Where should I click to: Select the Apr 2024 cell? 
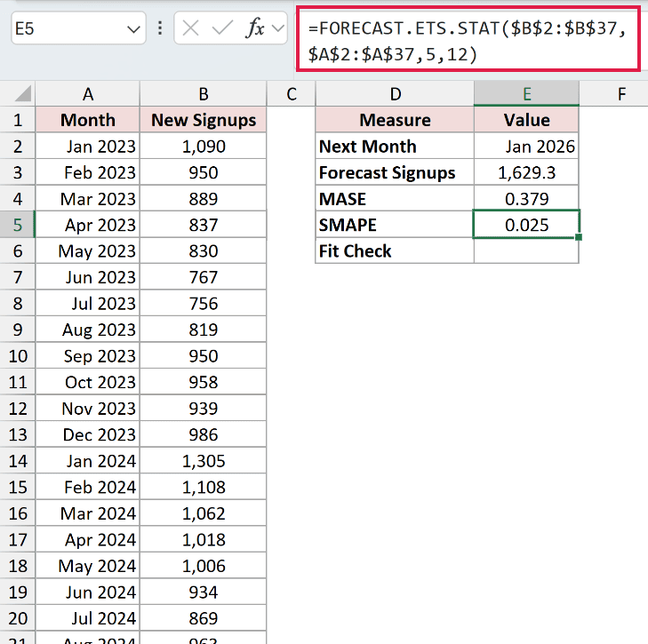click(x=88, y=539)
